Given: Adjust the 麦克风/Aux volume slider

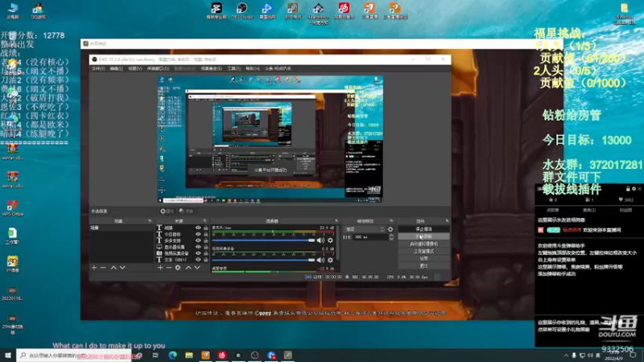Looking at the screenshot, I should (x=263, y=240).
